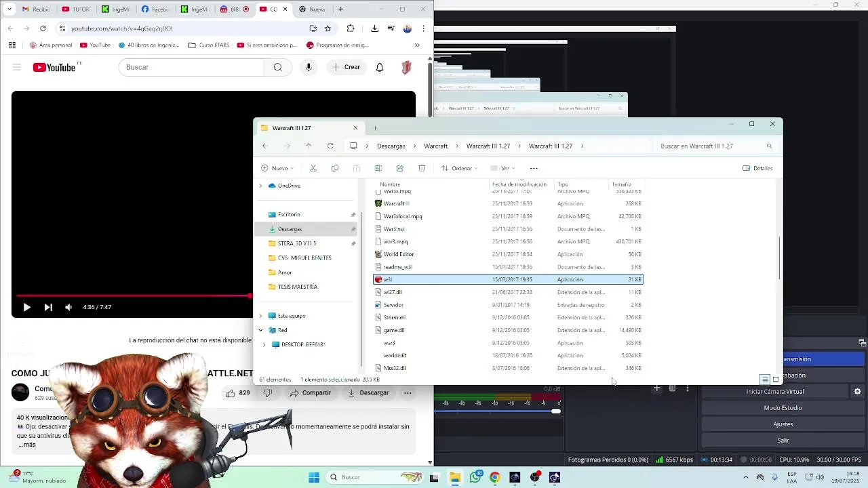This screenshot has width=868, height=488.
Task: Play the paused YouTube video
Action: (x=26, y=307)
